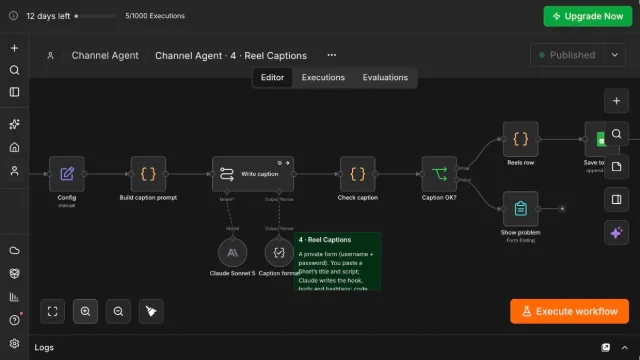Click the Upgrade Now button
The image size is (640, 360).
click(x=588, y=16)
